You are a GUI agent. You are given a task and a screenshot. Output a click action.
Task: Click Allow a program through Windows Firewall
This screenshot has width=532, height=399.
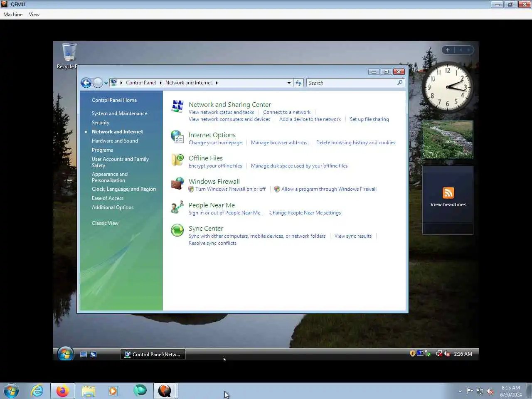coord(329,189)
